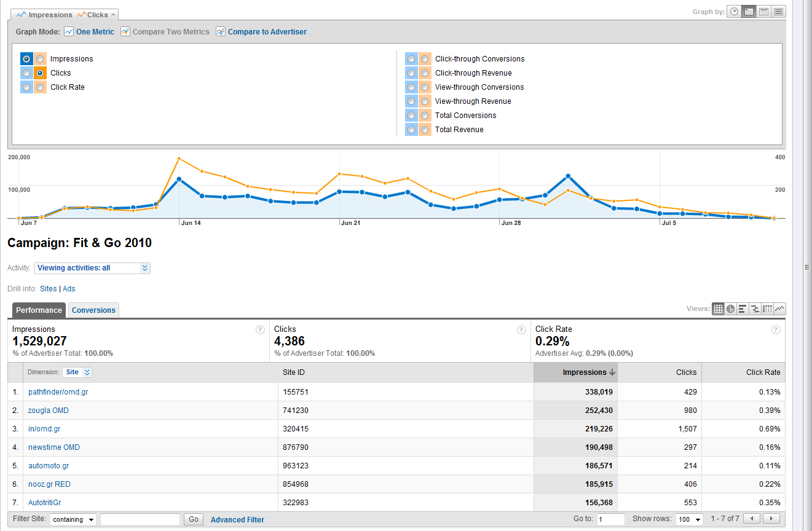Screen dimensions: 812x531
Task: Click the last Graph by icon with thick lines
Action: (778, 12)
